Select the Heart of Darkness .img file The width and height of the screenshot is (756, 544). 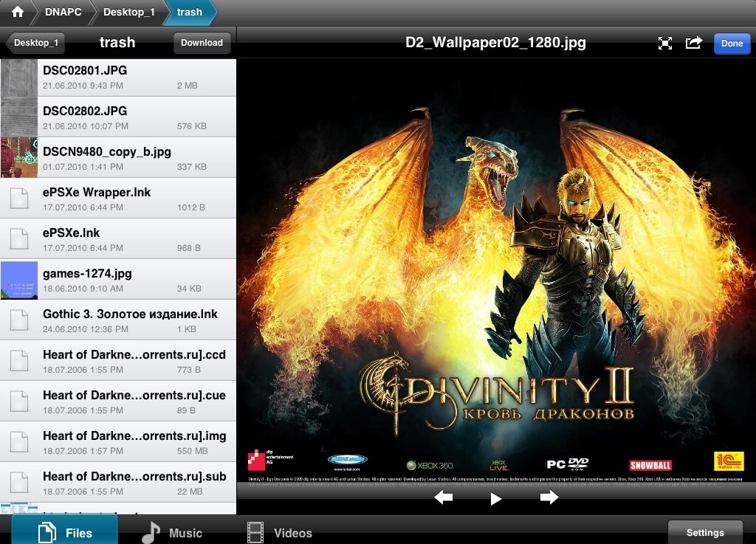pos(118,442)
